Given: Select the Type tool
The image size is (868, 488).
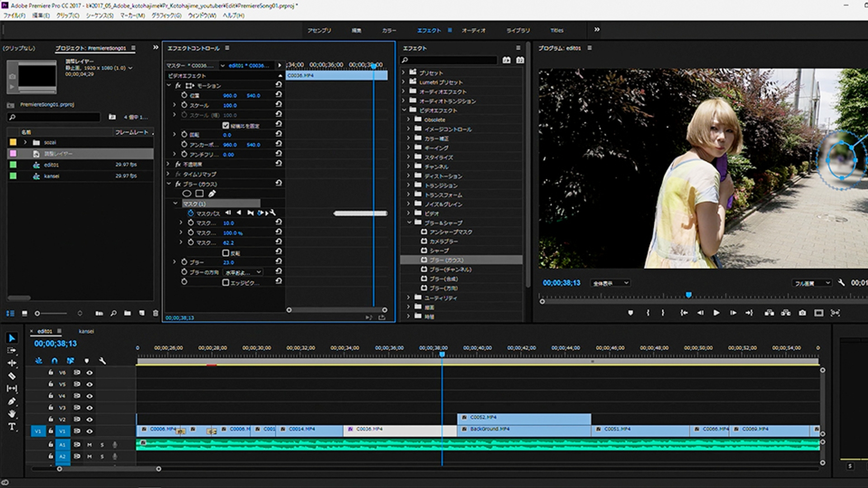Looking at the screenshot, I should tap(12, 427).
